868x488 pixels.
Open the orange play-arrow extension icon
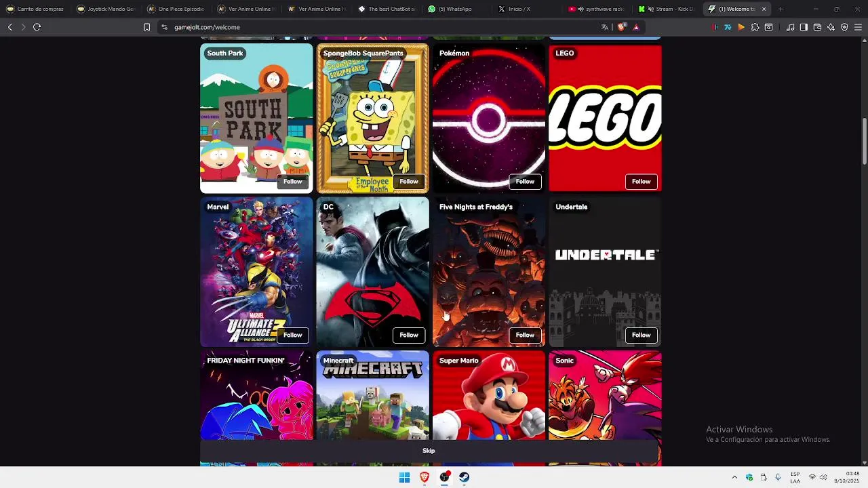741,27
